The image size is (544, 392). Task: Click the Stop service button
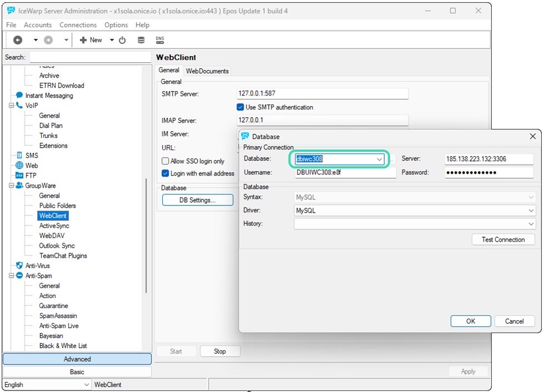coord(220,351)
